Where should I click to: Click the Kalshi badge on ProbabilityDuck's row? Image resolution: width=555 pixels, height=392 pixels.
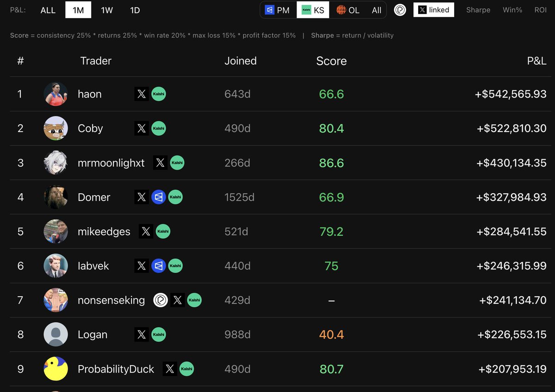pyautogui.click(x=188, y=368)
